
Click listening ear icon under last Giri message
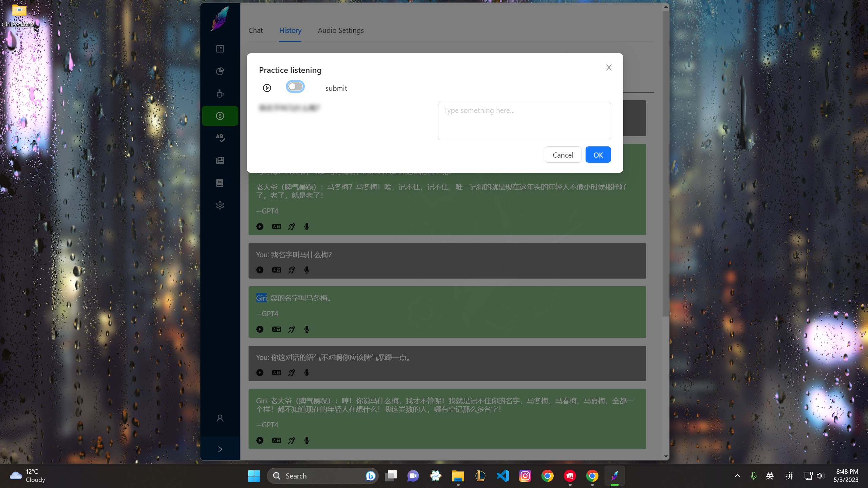292,441
